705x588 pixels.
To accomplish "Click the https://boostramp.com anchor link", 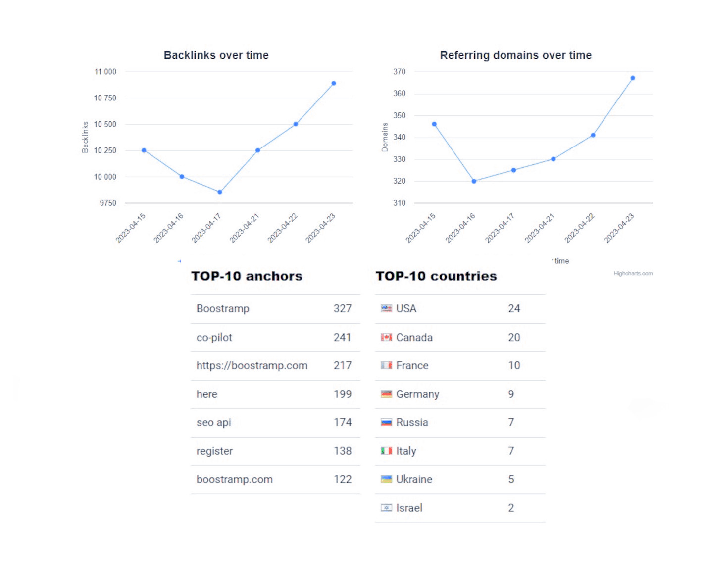I will [x=253, y=365].
